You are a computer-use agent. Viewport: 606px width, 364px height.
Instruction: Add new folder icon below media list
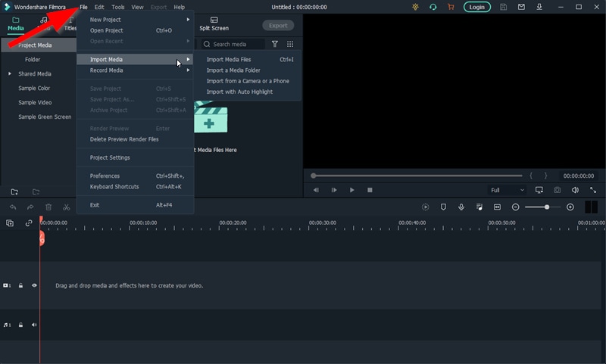tap(14, 192)
